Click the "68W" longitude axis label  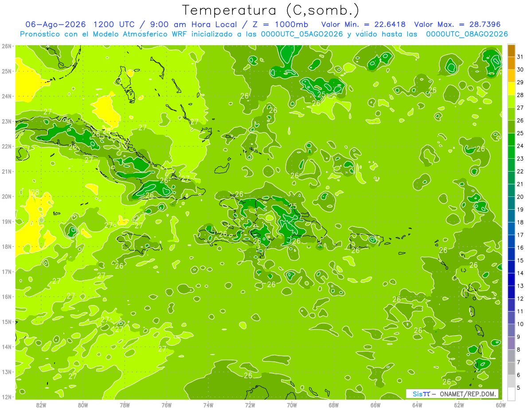(x=333, y=405)
